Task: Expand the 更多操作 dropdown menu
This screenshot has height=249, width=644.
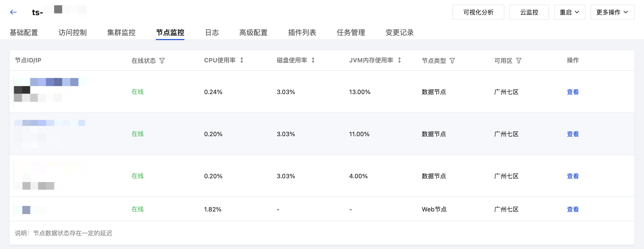Action: click(612, 12)
